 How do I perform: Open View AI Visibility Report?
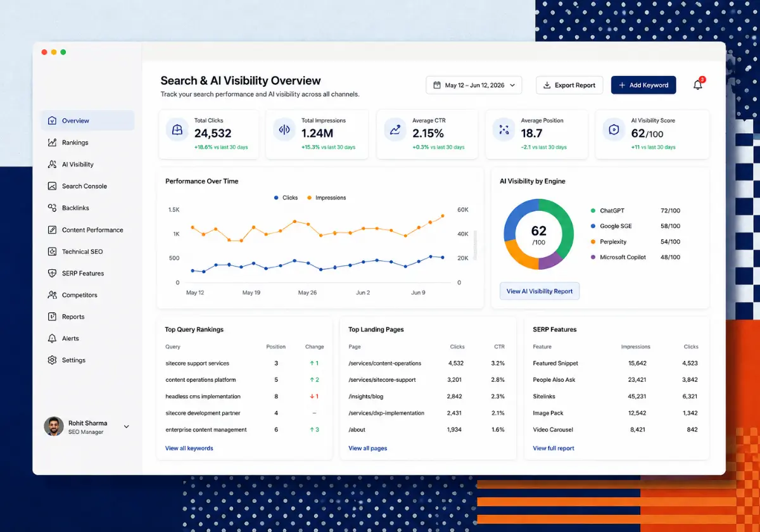tap(540, 291)
